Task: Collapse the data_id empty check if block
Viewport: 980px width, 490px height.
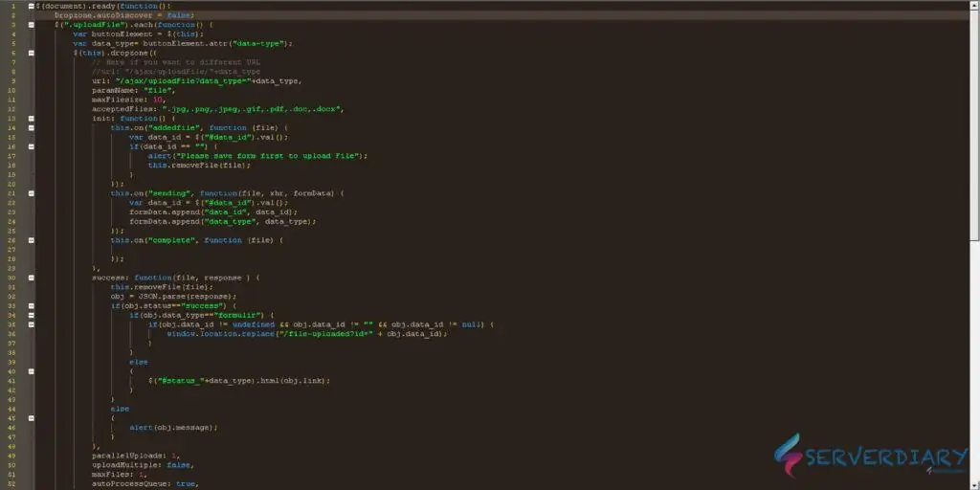Action: click(32, 145)
